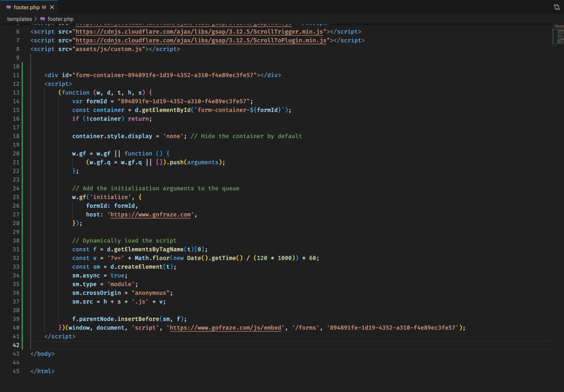Click Math.floor on line 32
564x392 pixels.
coord(152,258)
